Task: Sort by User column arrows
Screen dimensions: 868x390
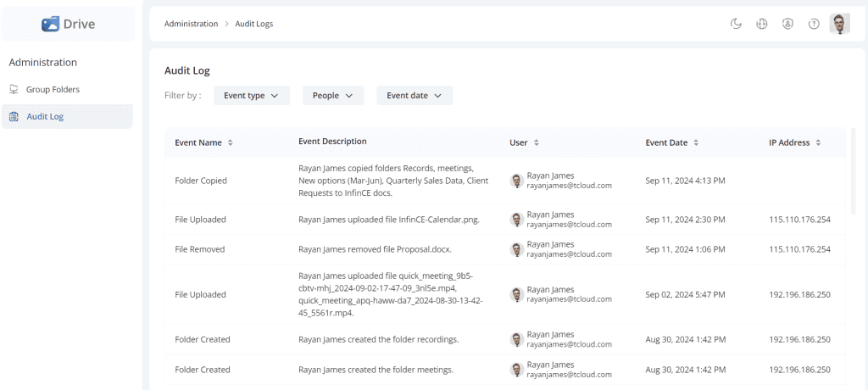Action: coord(536,142)
